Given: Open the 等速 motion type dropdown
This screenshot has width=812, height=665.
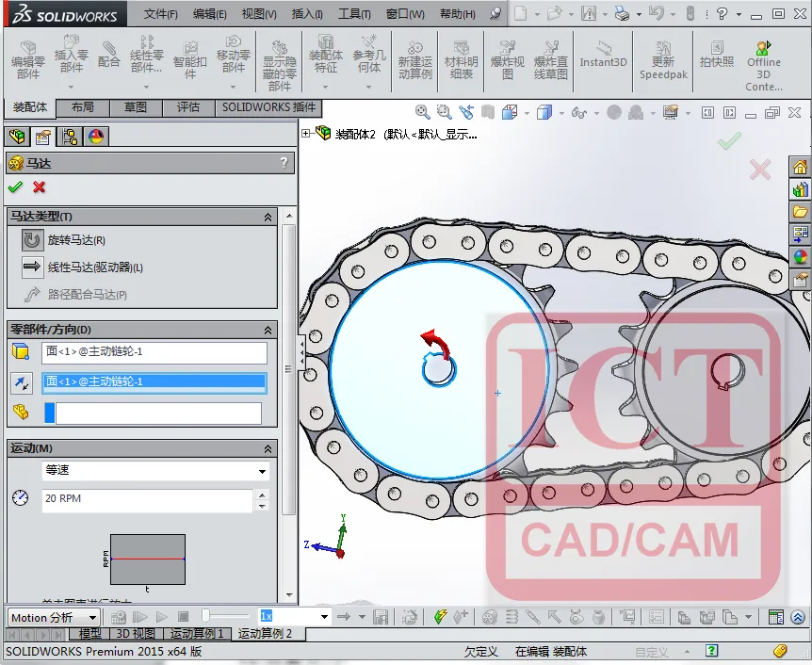Looking at the screenshot, I should point(262,471).
